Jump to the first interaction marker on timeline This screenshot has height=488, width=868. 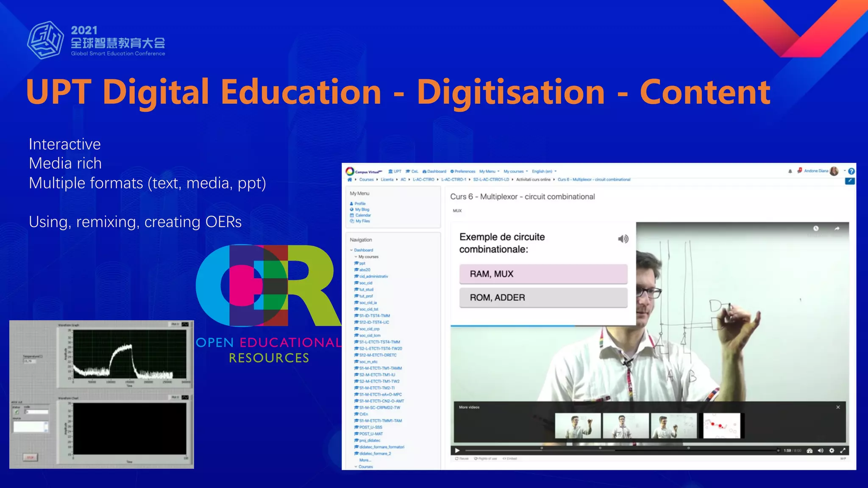[542, 448]
